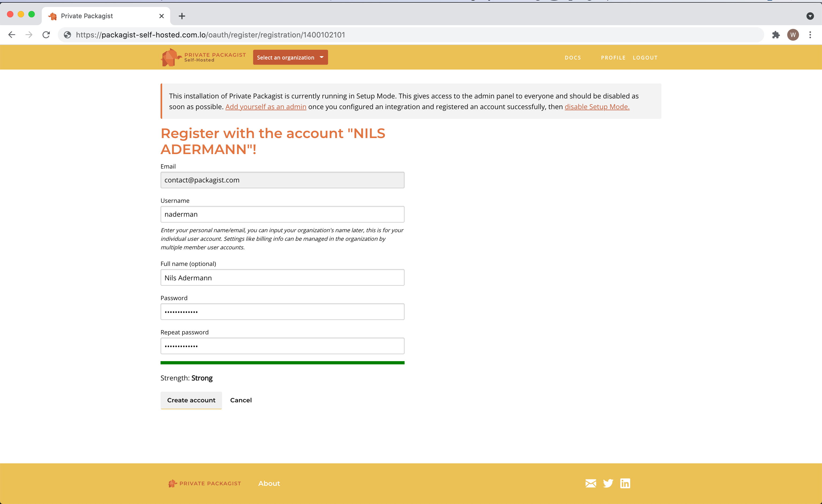Click the green password strength bar
822x504 pixels.
pos(282,362)
